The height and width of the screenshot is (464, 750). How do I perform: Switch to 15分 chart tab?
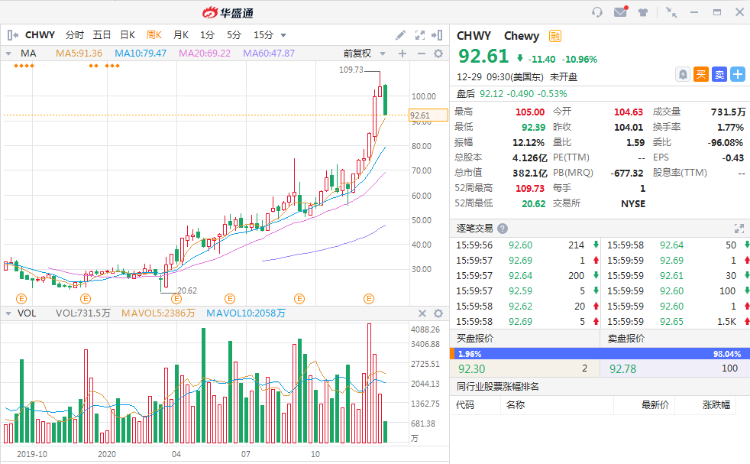[x=263, y=35]
